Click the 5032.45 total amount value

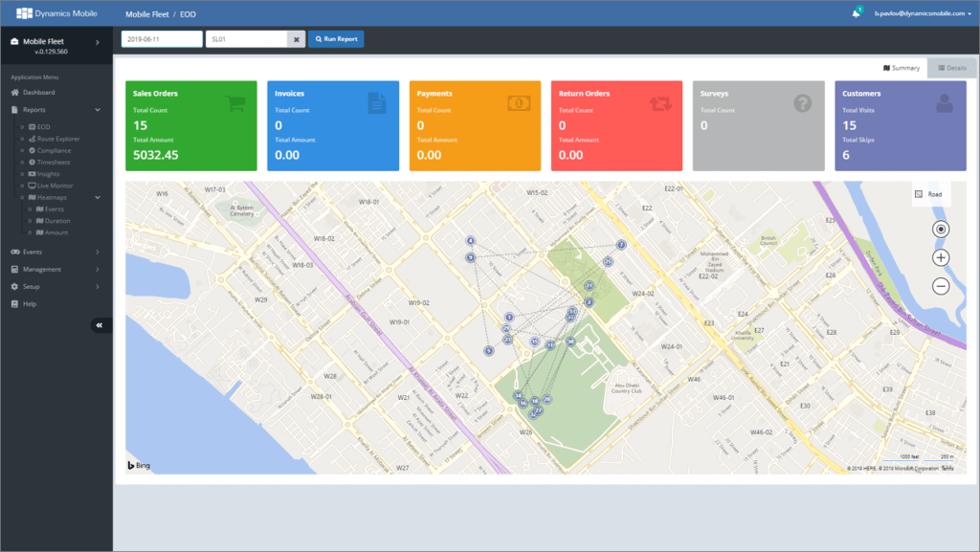pos(156,155)
